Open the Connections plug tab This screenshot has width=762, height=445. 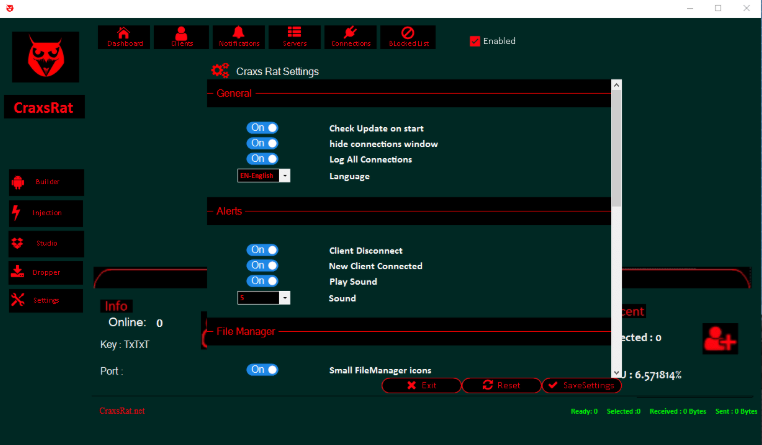coord(350,37)
